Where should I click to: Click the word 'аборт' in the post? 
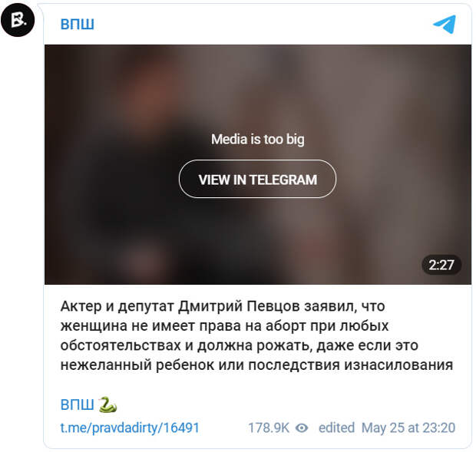[286, 326]
